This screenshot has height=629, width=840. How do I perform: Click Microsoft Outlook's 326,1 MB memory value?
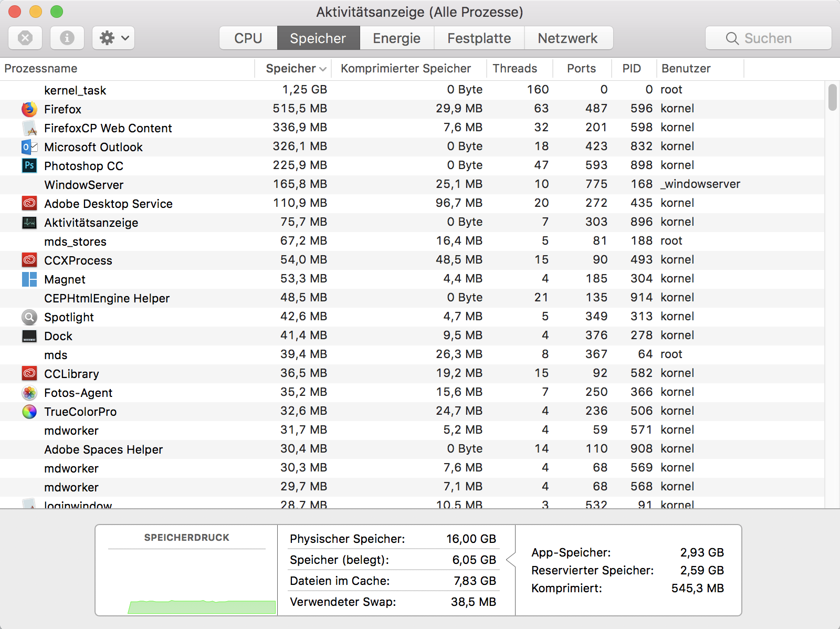300,146
